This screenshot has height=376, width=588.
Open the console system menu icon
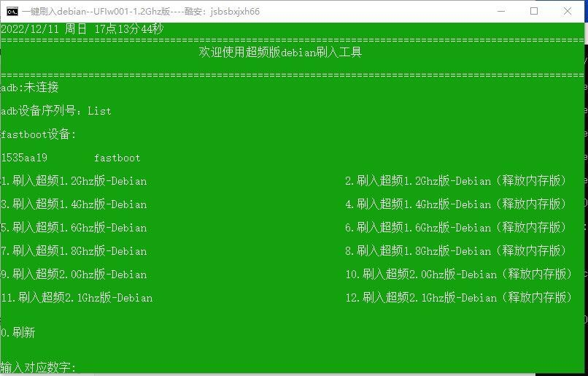(x=12, y=11)
